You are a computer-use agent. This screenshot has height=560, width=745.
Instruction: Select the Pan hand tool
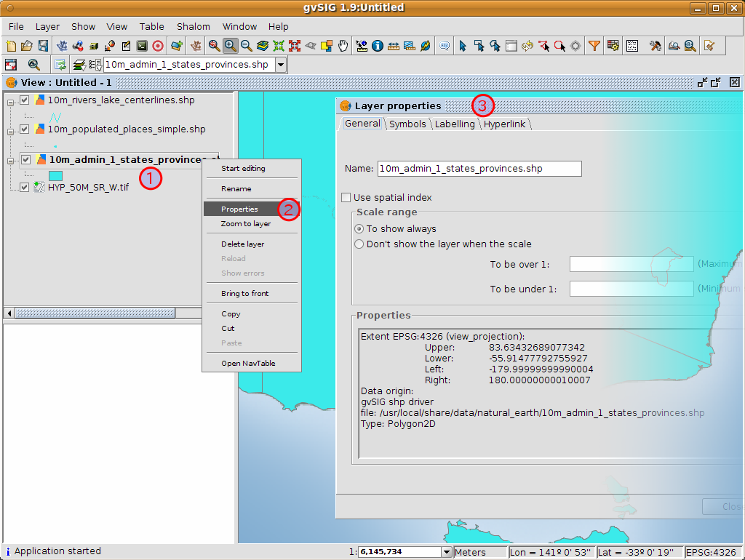[x=344, y=46]
